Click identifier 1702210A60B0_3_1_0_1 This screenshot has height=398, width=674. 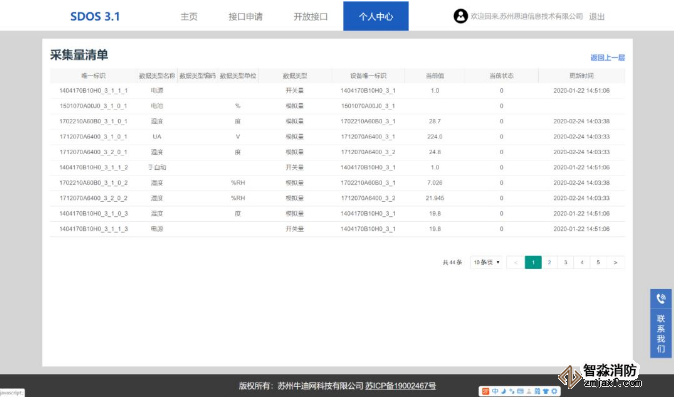(93, 121)
